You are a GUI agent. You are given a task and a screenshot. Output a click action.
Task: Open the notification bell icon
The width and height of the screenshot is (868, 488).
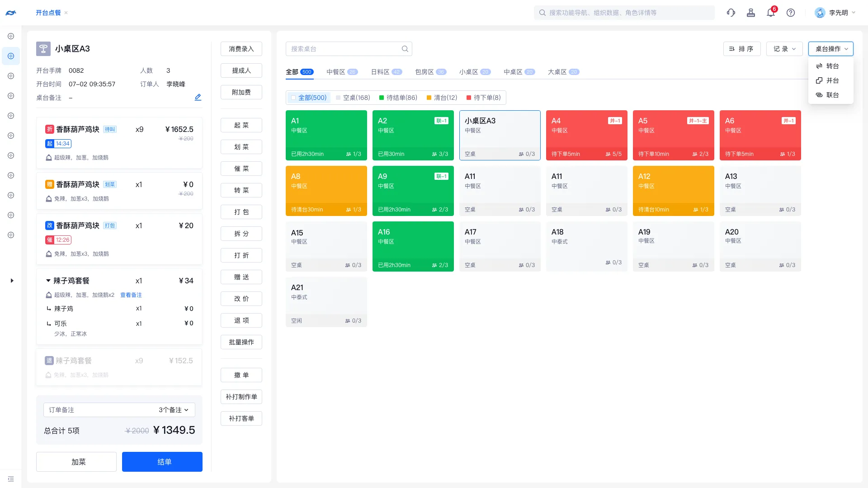point(771,13)
